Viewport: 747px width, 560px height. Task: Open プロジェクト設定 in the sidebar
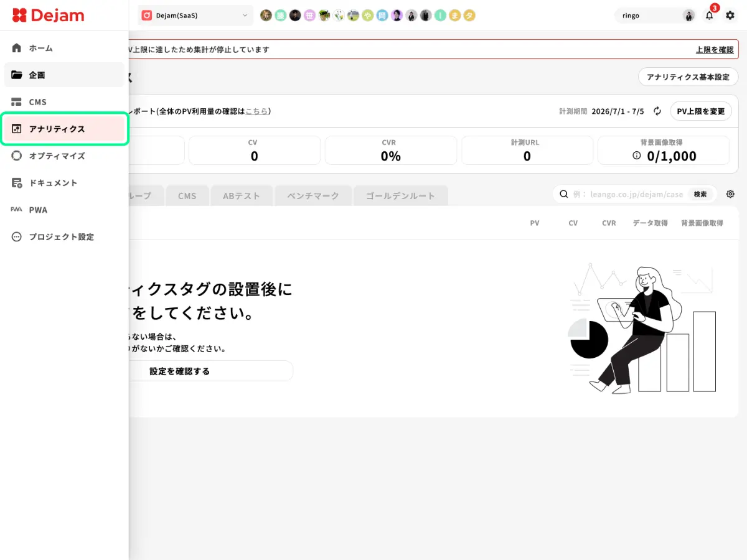click(64, 237)
